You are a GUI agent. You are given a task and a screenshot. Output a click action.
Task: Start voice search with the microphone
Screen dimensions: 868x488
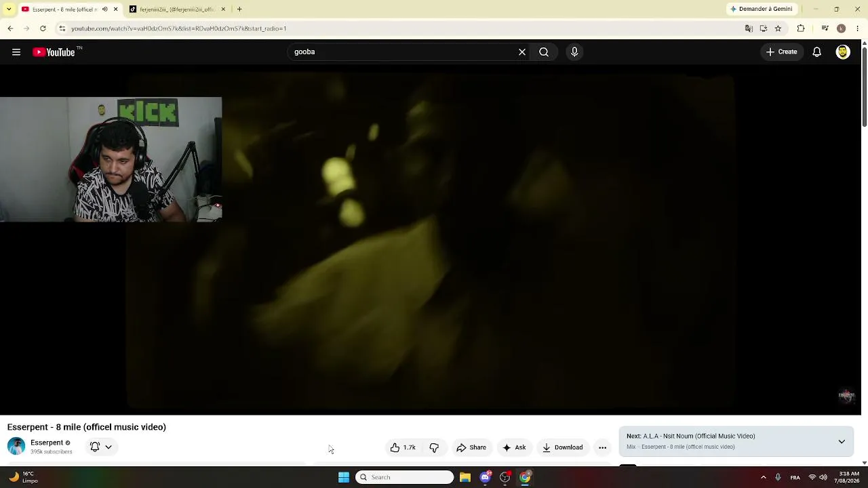click(574, 52)
